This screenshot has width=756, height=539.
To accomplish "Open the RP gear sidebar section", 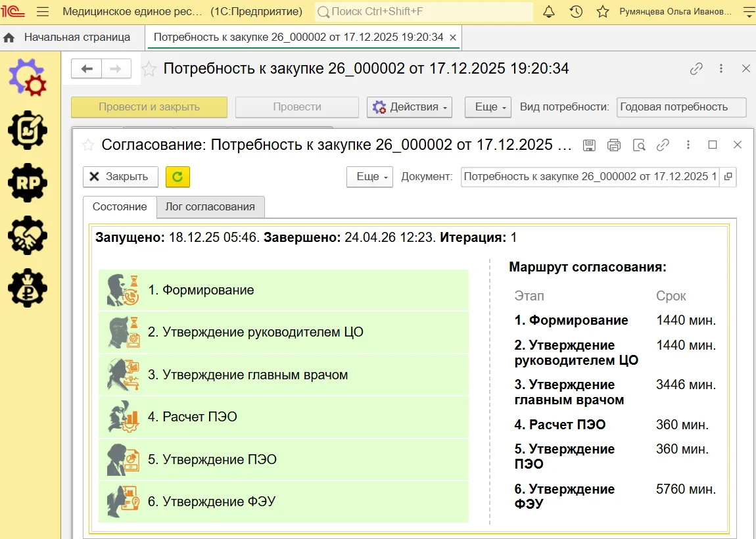I will pos(28,182).
